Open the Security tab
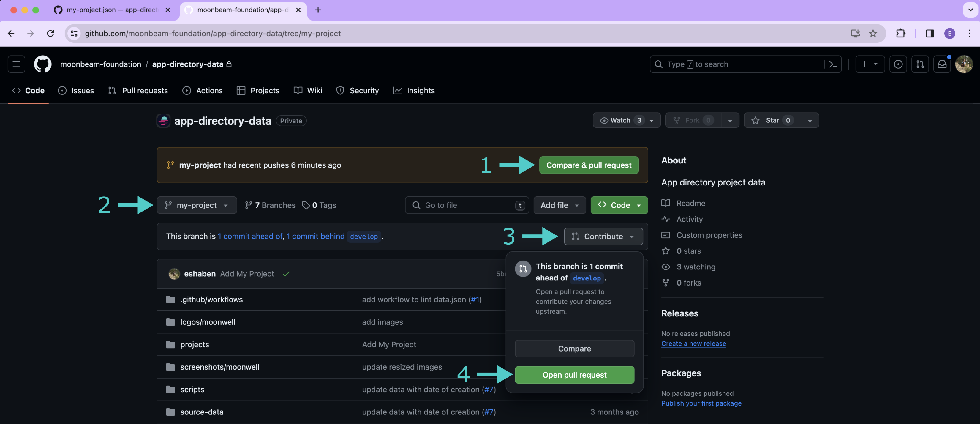Image resolution: width=980 pixels, height=424 pixels. click(358, 91)
